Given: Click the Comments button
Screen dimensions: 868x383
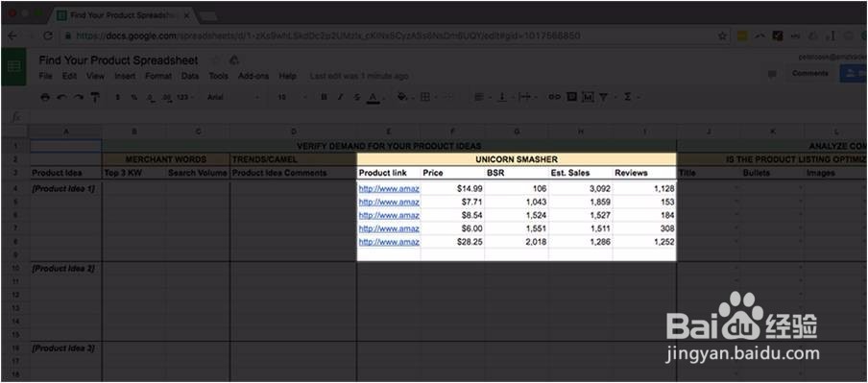Looking at the screenshot, I should [x=809, y=74].
